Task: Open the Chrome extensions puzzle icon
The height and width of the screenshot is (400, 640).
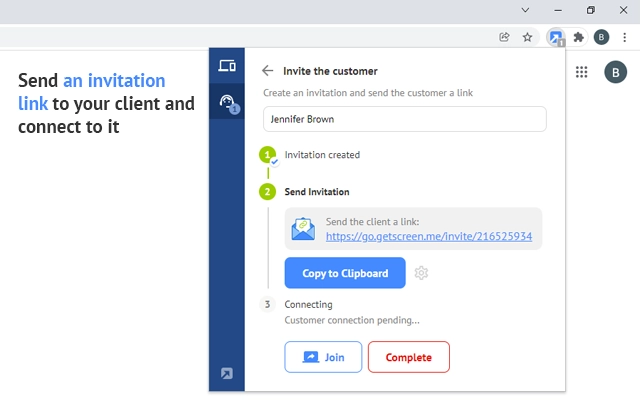Action: (x=578, y=37)
